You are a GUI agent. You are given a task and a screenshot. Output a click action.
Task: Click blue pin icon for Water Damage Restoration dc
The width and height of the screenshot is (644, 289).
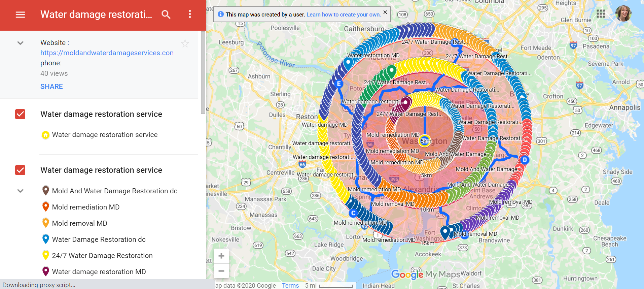pyautogui.click(x=46, y=239)
